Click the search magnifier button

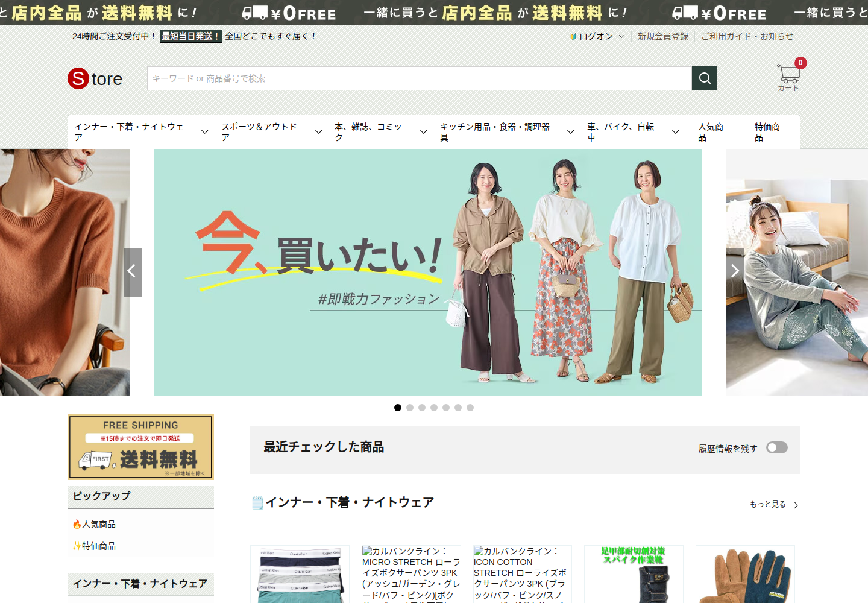705,78
